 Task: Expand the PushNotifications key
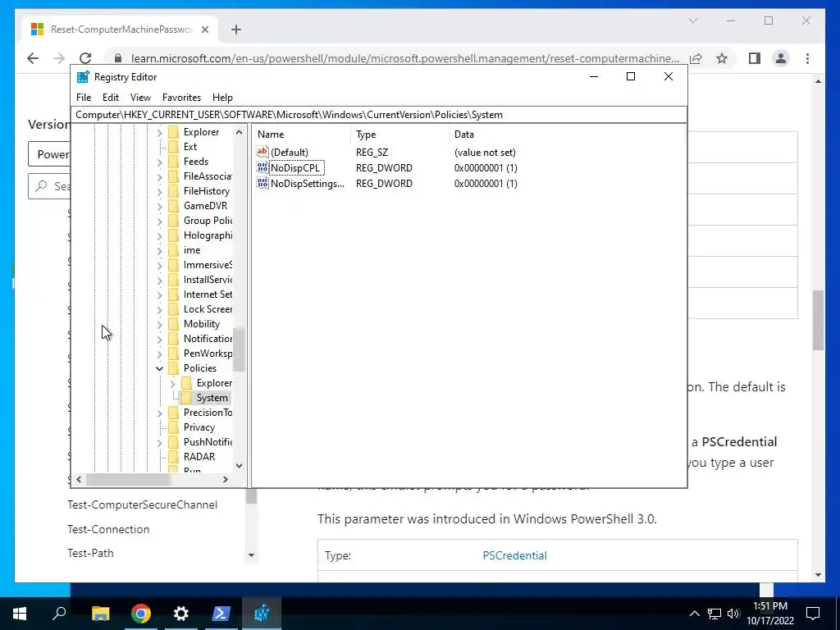pyautogui.click(x=160, y=442)
